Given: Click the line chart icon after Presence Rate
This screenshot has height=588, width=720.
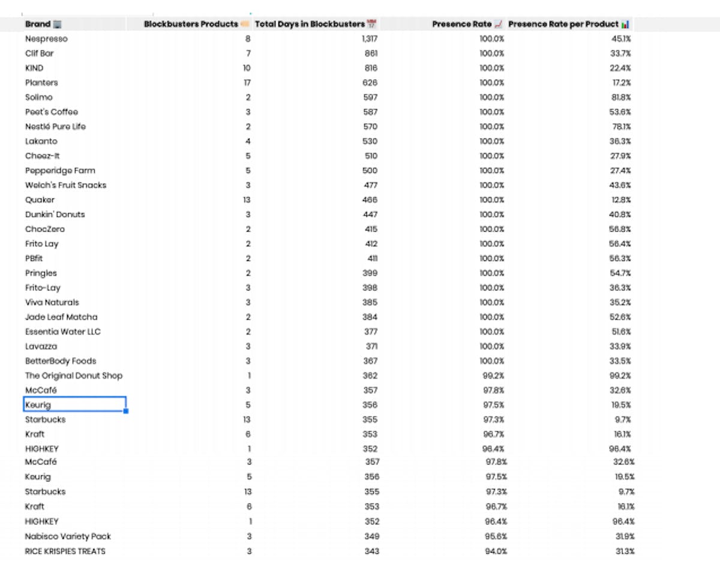Looking at the screenshot, I should (x=498, y=25).
